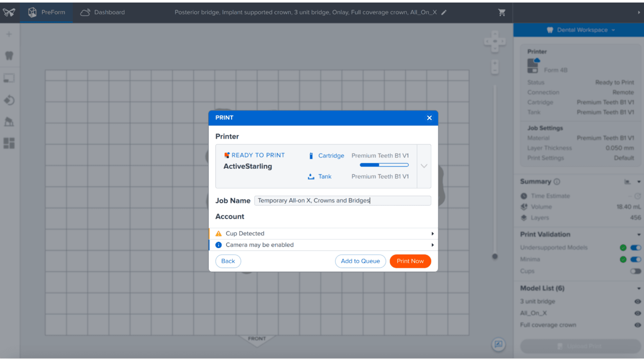This screenshot has height=360, width=644.
Task: Click the Print Now button
Action: coord(410,261)
